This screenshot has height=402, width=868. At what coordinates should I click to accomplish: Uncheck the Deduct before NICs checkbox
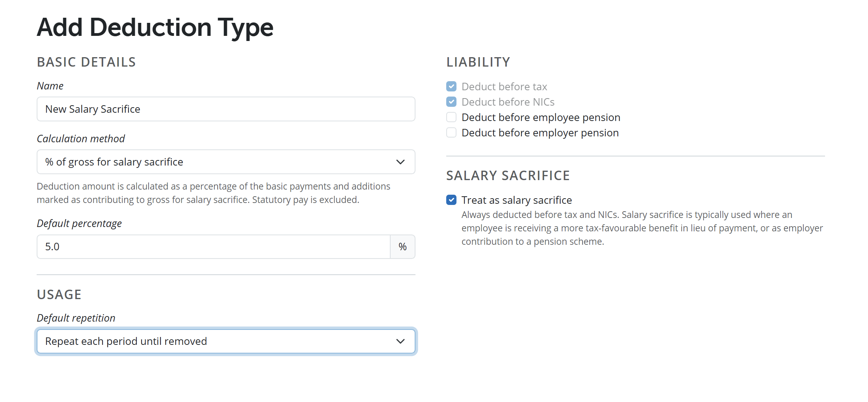pyautogui.click(x=451, y=102)
